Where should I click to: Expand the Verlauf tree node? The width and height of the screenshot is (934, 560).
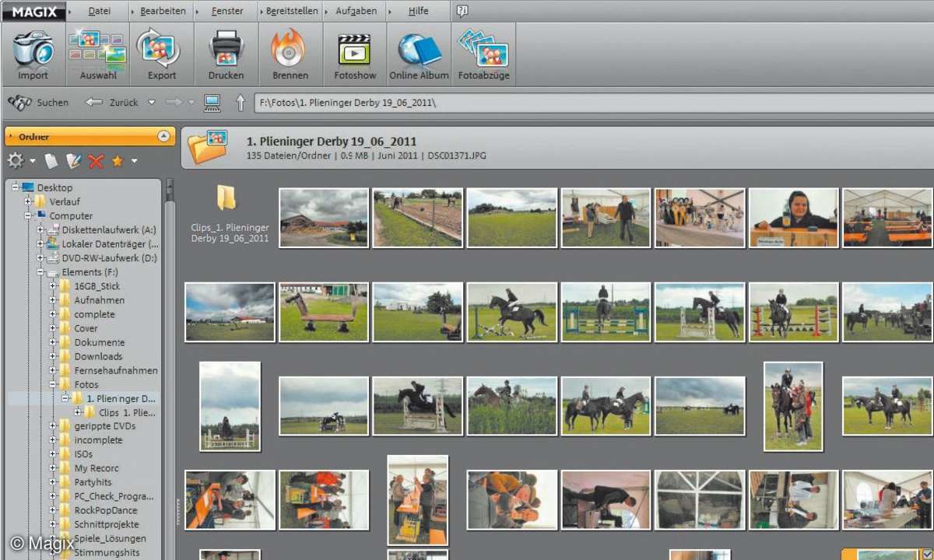tap(28, 201)
